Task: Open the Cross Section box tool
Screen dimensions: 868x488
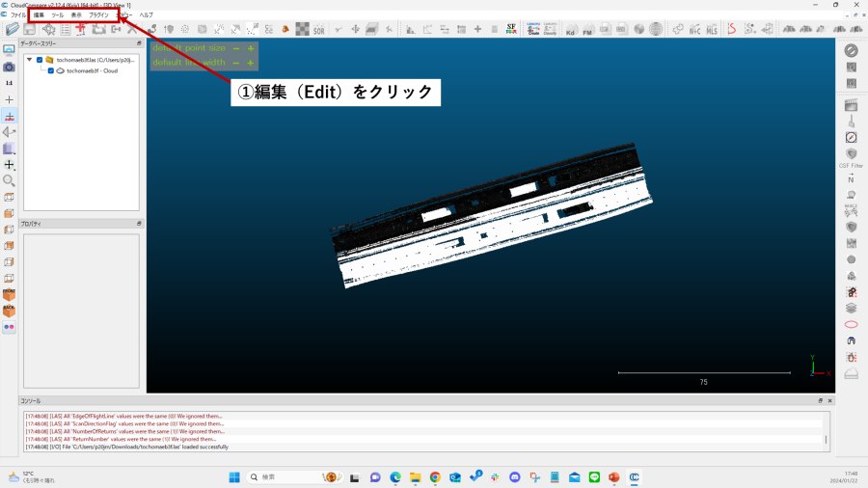Action: 372,29
